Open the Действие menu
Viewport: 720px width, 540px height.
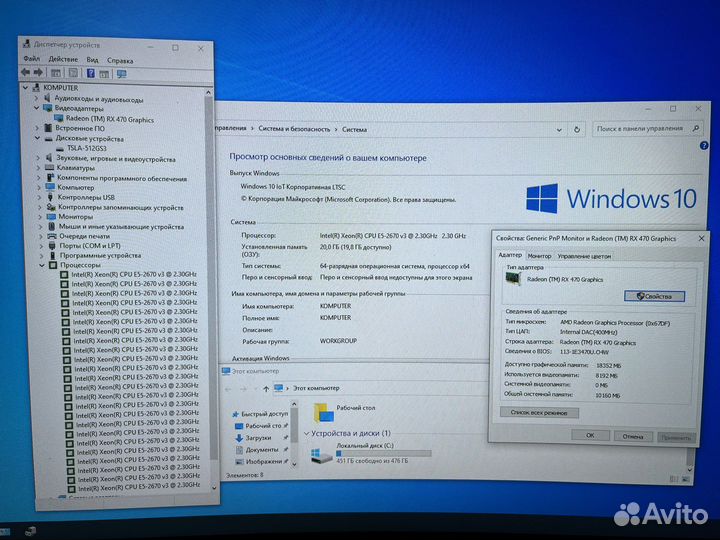63,59
